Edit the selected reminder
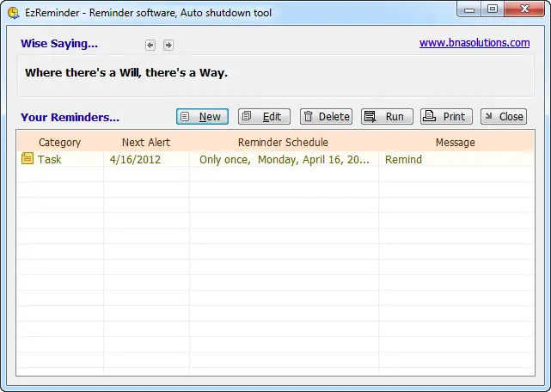This screenshot has width=551, height=392. pyautogui.click(x=264, y=116)
